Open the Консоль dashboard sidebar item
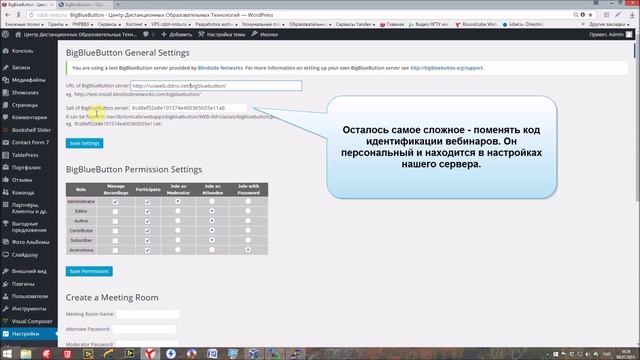Screen dimensions: 640x360 point(22,51)
